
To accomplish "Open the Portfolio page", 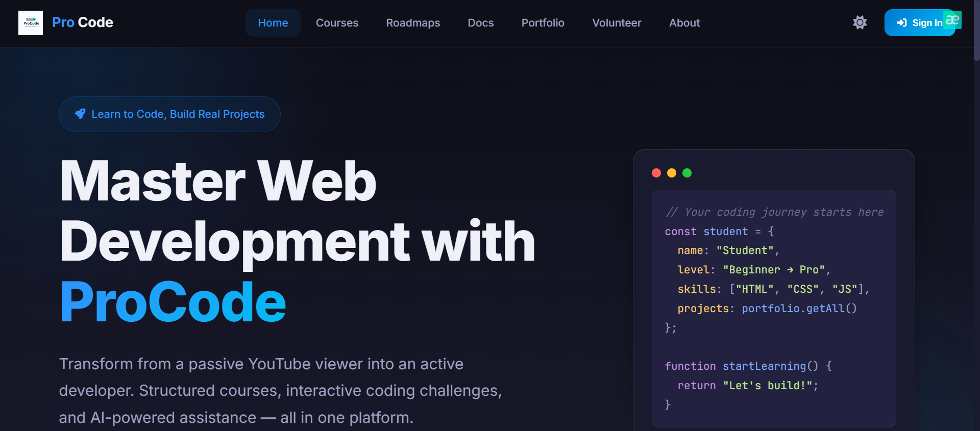I will coord(543,23).
